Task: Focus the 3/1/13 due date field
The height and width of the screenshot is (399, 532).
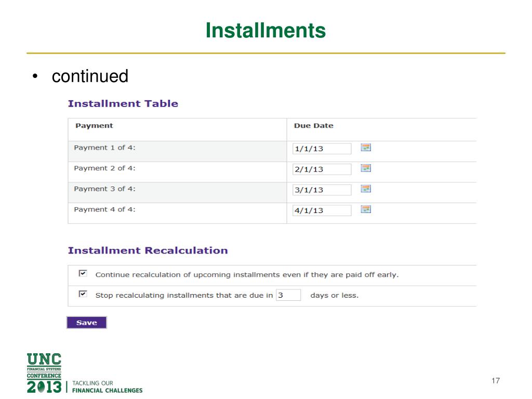Action: click(x=322, y=190)
